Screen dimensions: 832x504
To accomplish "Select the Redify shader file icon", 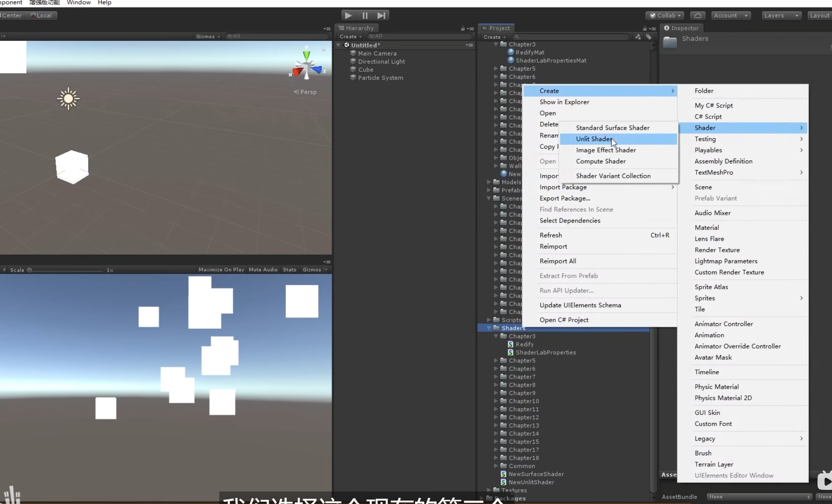I will (510, 344).
